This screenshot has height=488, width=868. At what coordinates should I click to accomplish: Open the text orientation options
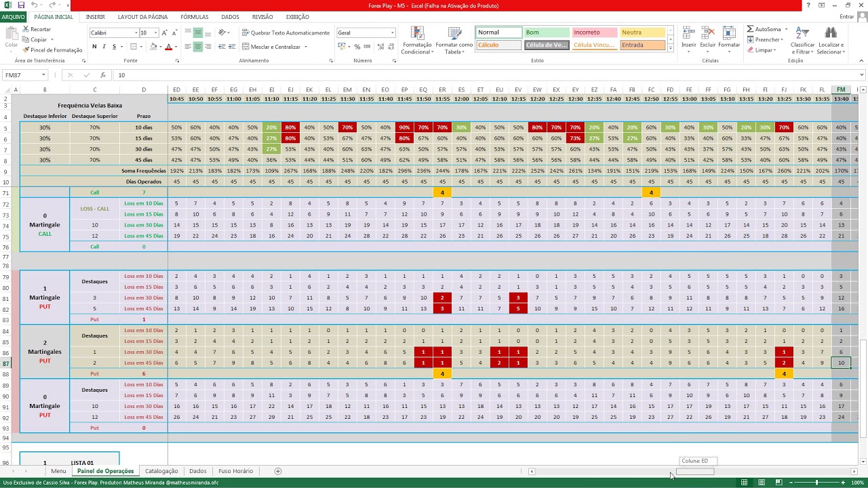point(224,33)
